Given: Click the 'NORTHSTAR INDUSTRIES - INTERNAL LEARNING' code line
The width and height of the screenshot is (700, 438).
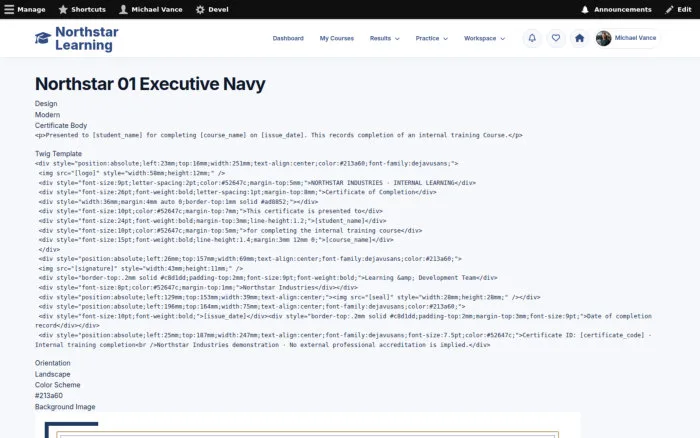Looking at the screenshot, I should 257,183.
